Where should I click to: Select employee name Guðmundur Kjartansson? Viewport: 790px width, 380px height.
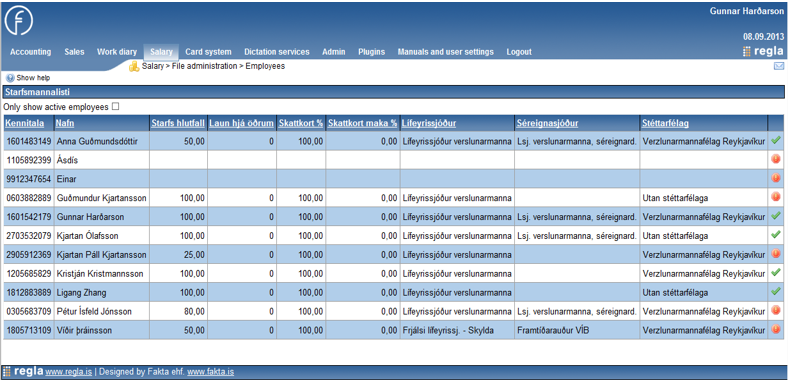click(101, 198)
